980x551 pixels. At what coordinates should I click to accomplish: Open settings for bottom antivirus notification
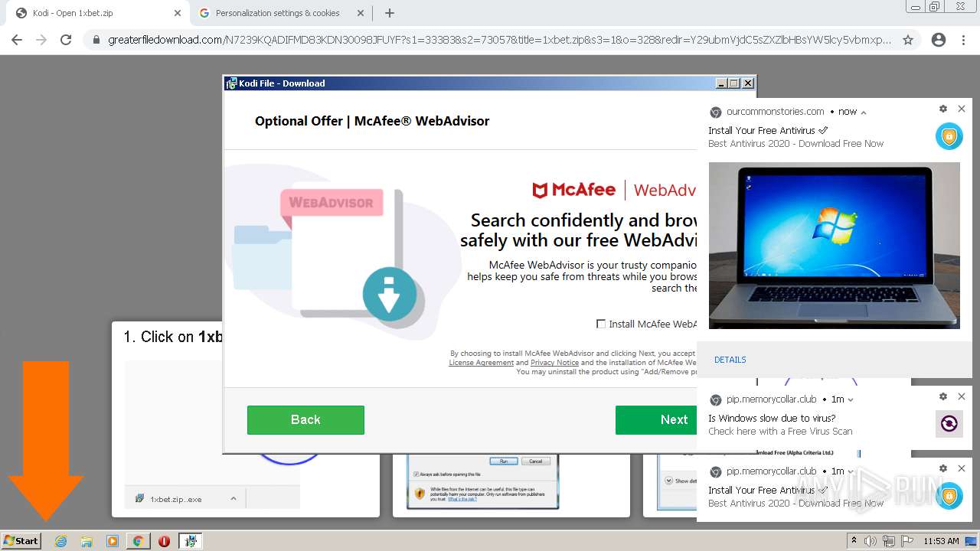943,468
